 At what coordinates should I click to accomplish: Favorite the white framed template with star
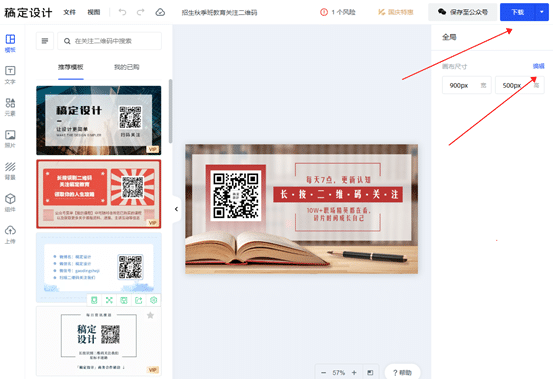[150, 315]
